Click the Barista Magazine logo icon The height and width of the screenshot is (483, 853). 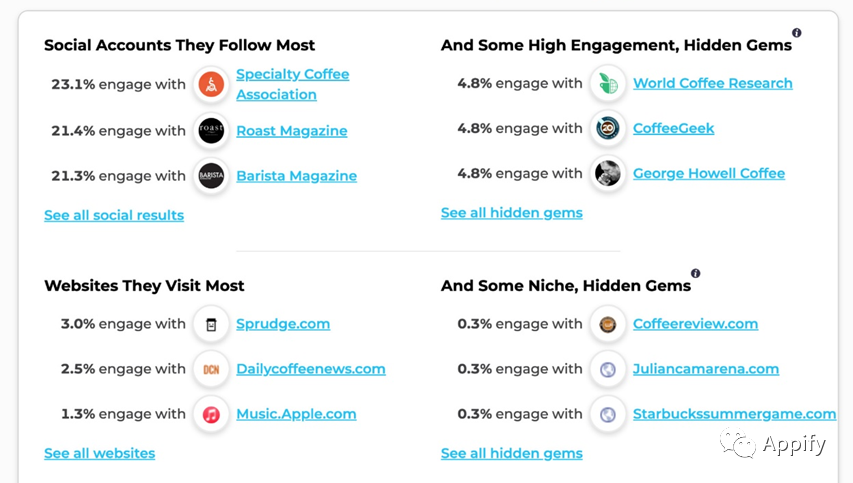(211, 176)
